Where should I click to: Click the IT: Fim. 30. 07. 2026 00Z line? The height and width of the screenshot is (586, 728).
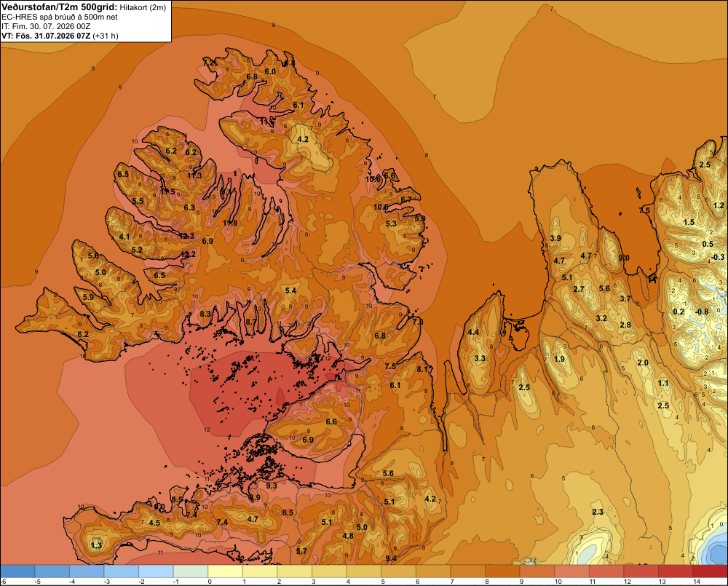tap(46, 26)
